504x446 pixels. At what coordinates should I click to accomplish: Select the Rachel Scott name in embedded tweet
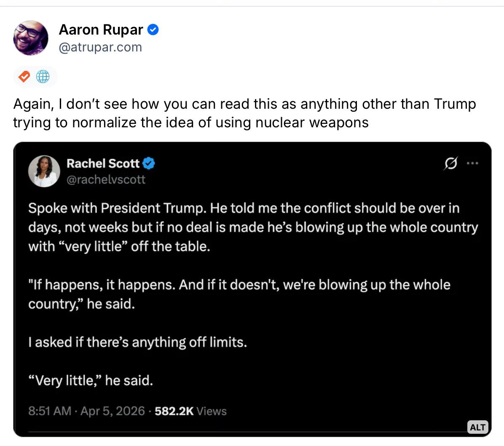103,163
